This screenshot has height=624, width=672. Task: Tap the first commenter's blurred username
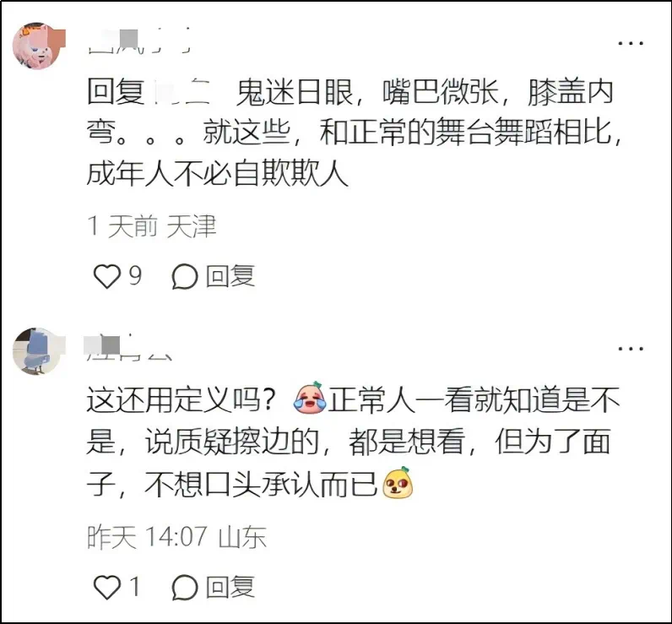[138, 41]
